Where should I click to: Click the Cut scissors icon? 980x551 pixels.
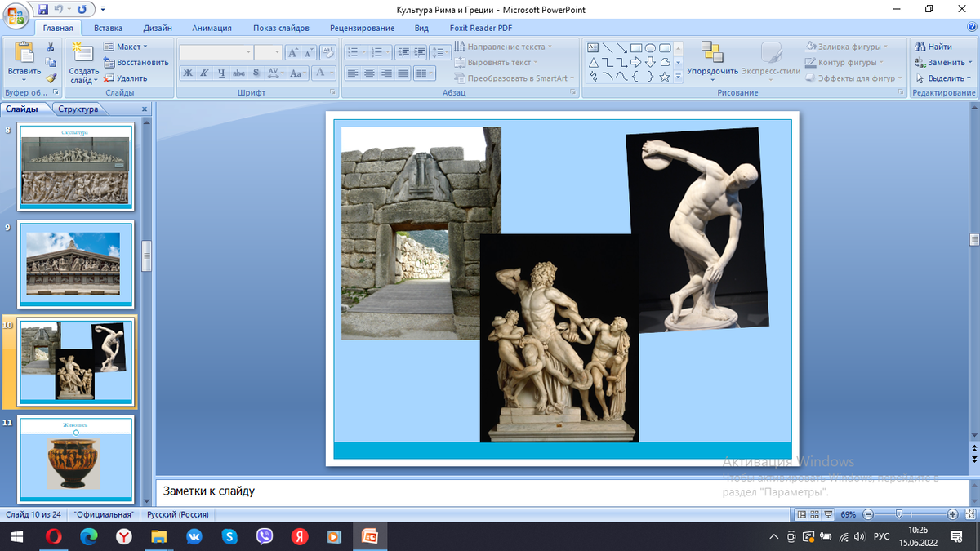coord(51,47)
